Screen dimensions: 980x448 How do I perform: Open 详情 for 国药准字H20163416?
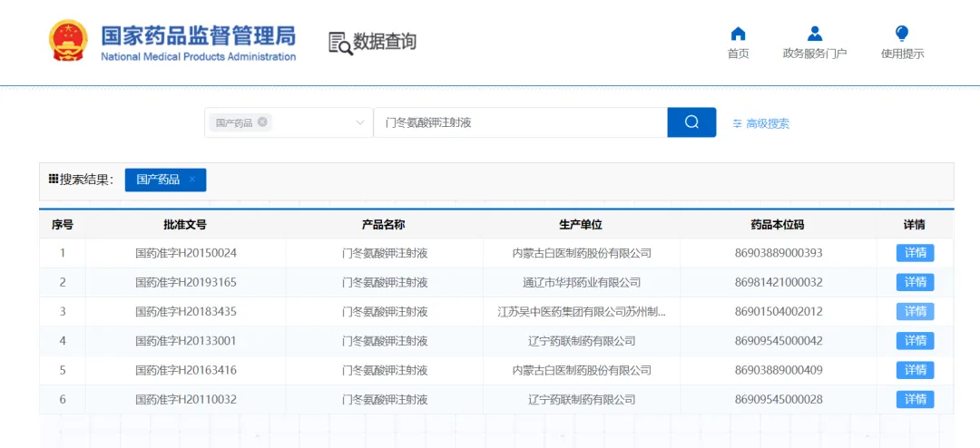pos(915,370)
